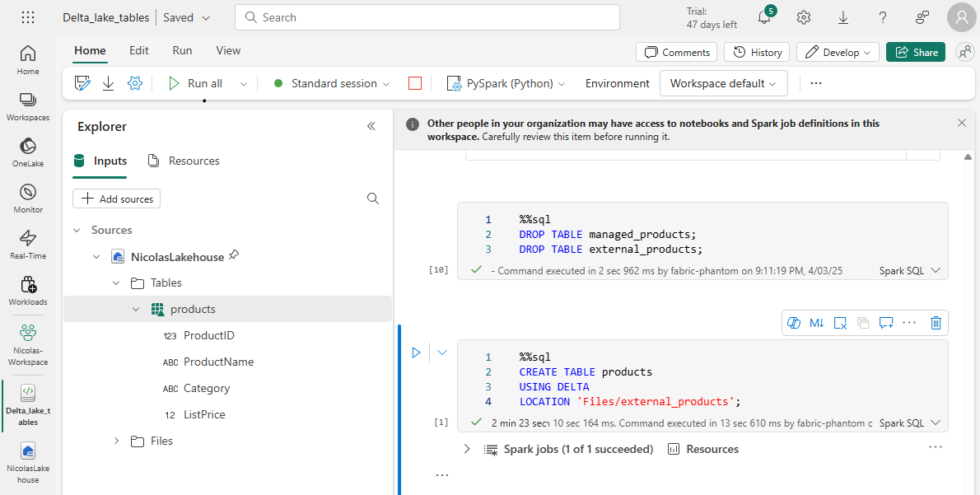Open notifications bell with 5 badge
The height and width of the screenshot is (495, 980).
click(x=764, y=17)
